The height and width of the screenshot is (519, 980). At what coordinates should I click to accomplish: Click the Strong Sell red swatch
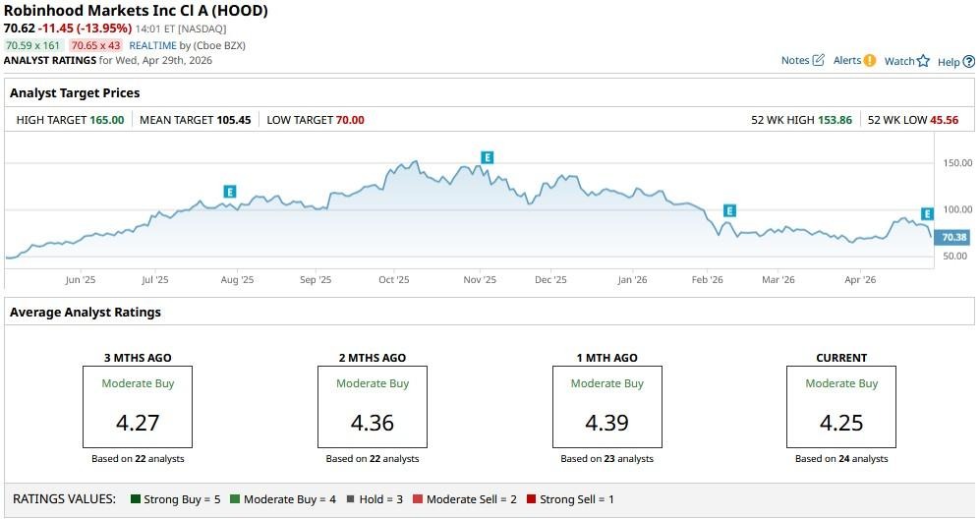click(532, 499)
